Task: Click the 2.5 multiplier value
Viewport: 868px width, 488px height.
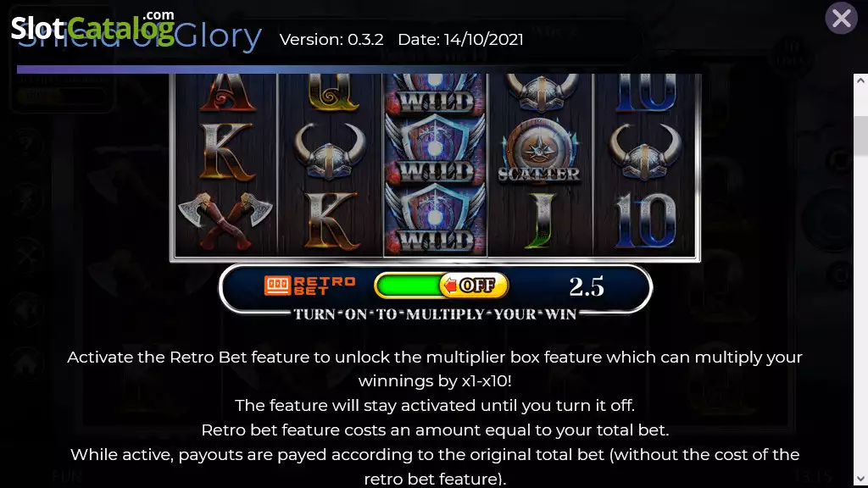Action: (x=587, y=286)
